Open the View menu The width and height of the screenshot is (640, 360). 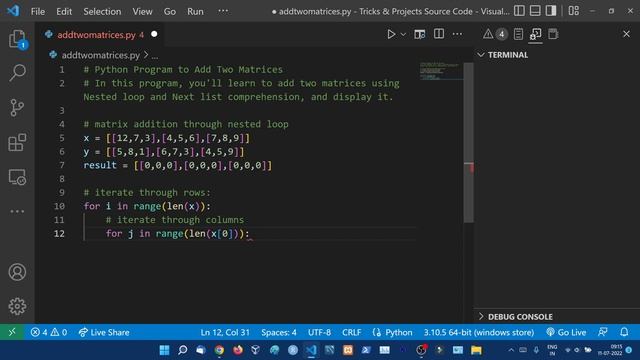click(142, 11)
